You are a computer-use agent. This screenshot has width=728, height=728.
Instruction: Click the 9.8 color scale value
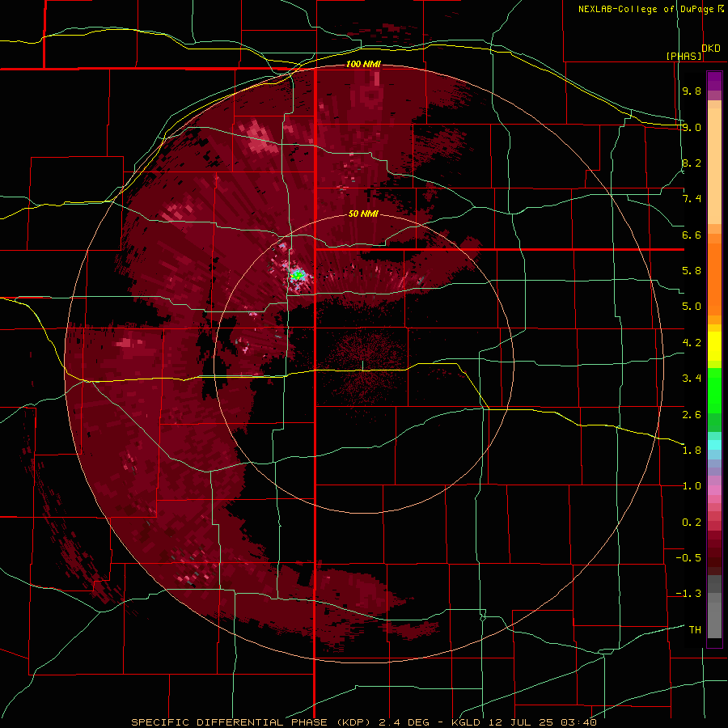(692, 91)
